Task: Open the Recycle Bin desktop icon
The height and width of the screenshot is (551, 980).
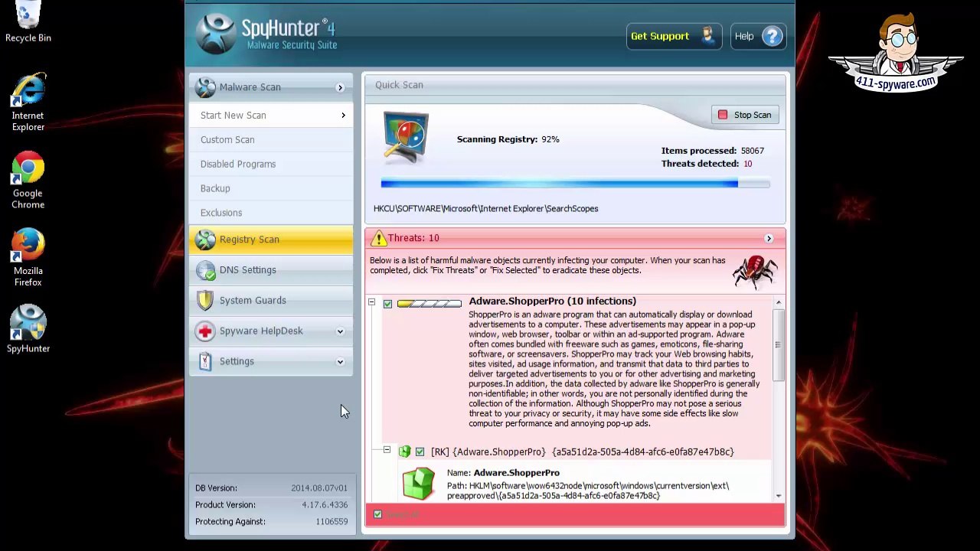Action: 28,21
